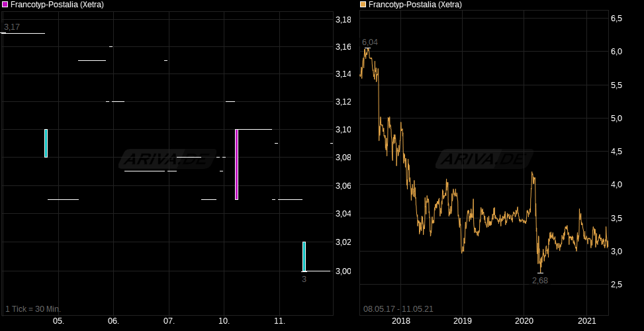Select the 2021 marker on the time axis
The width and height of the screenshot is (644, 331).
pyautogui.click(x=588, y=321)
